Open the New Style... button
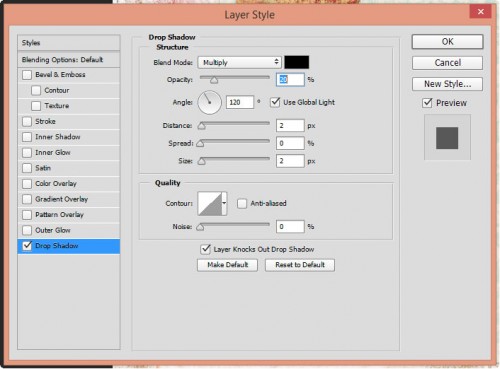 tap(447, 84)
